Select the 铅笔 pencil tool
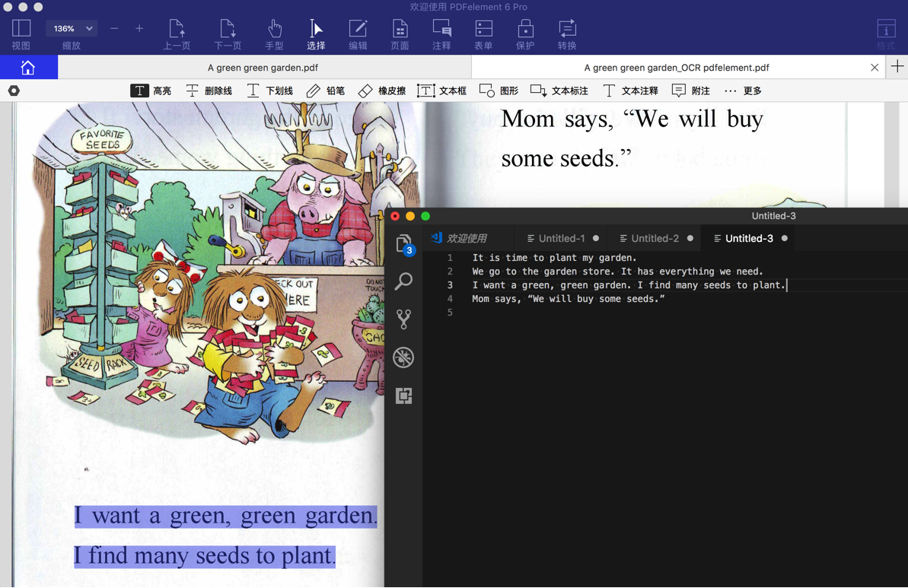This screenshot has width=908, height=588. pos(326,91)
